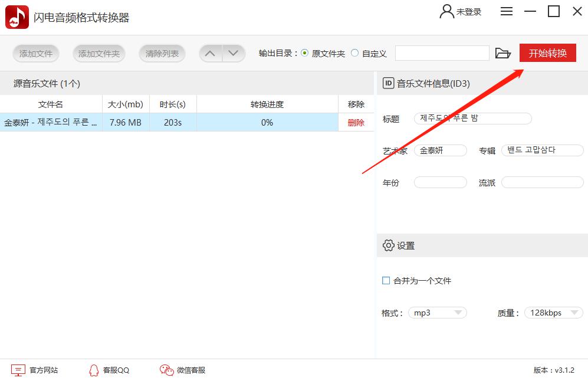Image resolution: width=588 pixels, height=381 pixels.
Task: Open the 质量 128kbps dropdown
Action: (553, 312)
